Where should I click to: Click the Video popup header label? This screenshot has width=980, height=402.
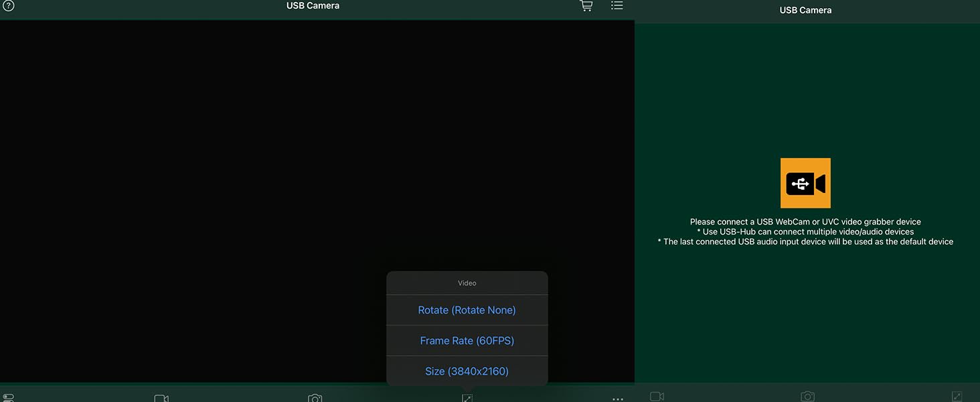[x=467, y=283]
